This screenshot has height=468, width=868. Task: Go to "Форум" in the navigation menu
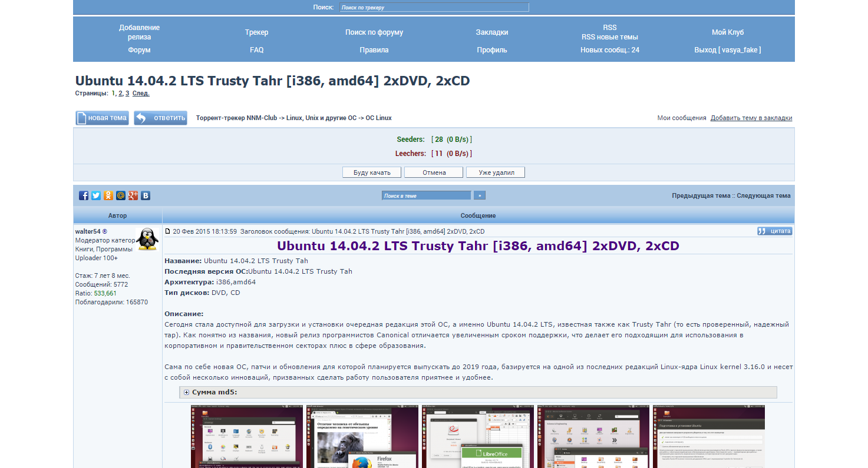[x=139, y=50]
